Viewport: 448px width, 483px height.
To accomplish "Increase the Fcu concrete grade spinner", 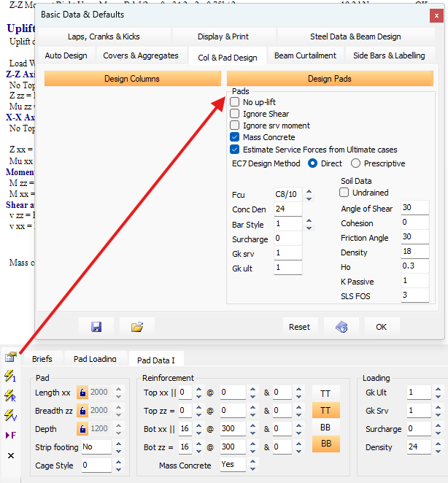I will pos(309,193).
